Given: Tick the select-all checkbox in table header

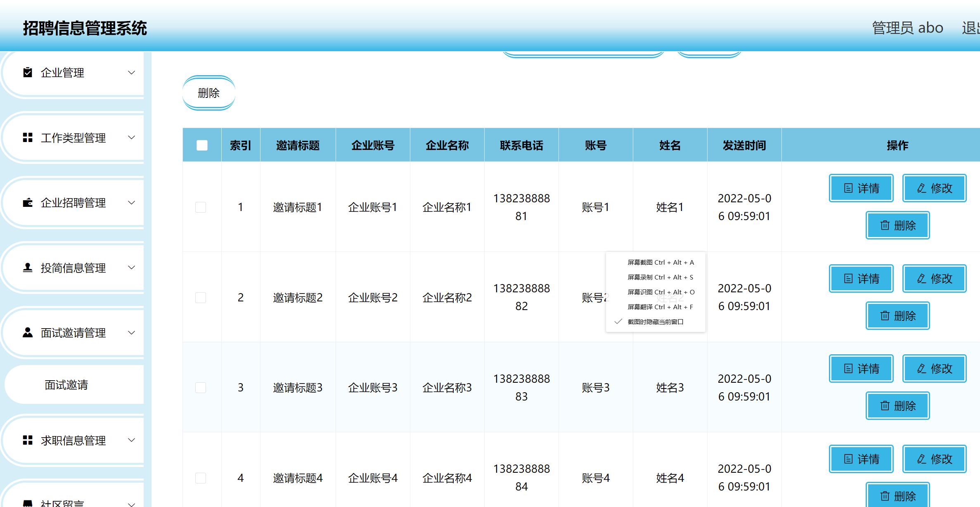Looking at the screenshot, I should (202, 145).
